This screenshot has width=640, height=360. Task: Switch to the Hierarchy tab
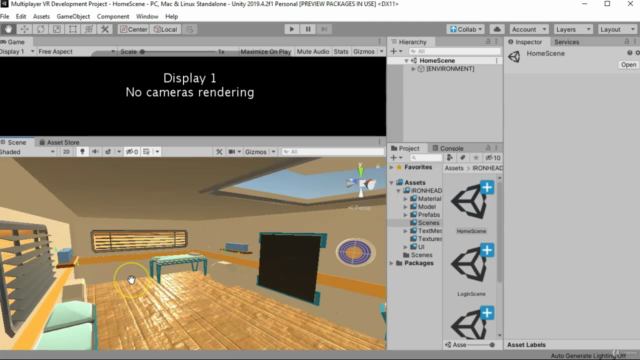pyautogui.click(x=409, y=42)
